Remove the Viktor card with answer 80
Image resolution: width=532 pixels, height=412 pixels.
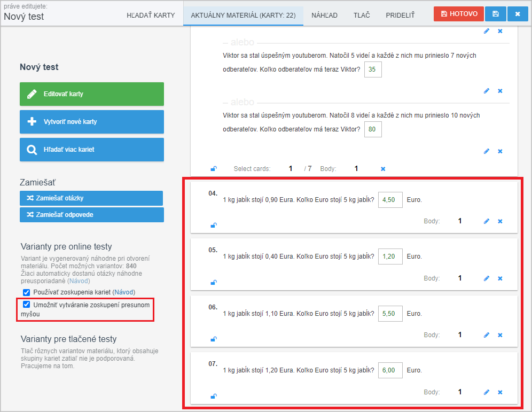[500, 151]
